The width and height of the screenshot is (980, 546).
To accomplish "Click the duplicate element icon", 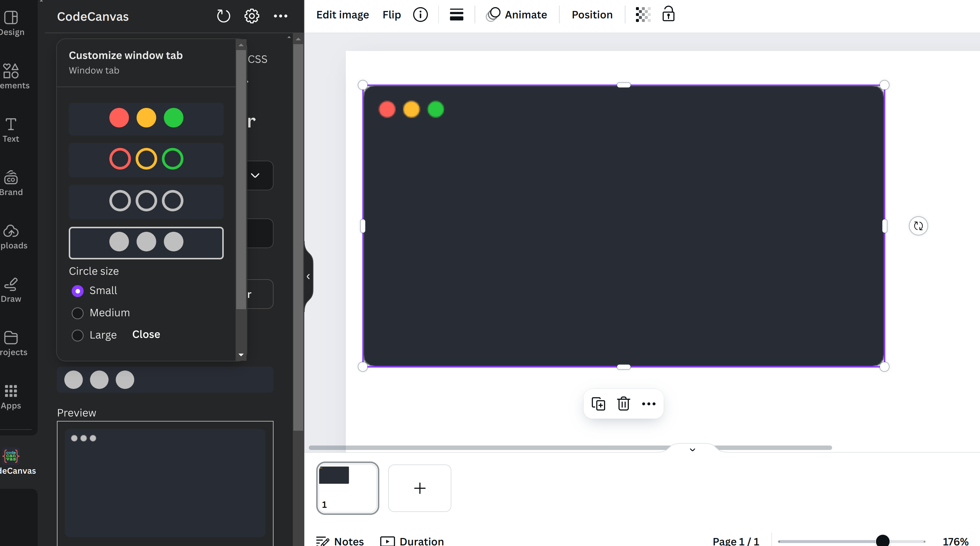I will (x=598, y=404).
